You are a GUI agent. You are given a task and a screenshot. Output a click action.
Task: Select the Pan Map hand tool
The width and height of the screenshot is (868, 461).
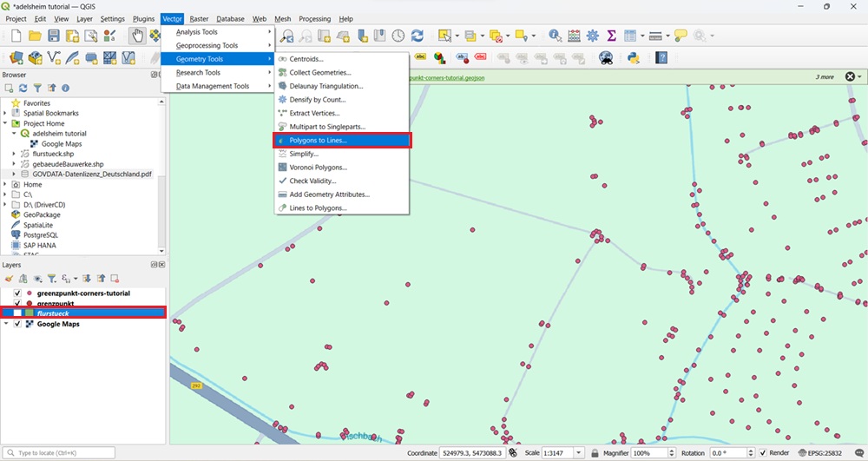click(x=137, y=36)
